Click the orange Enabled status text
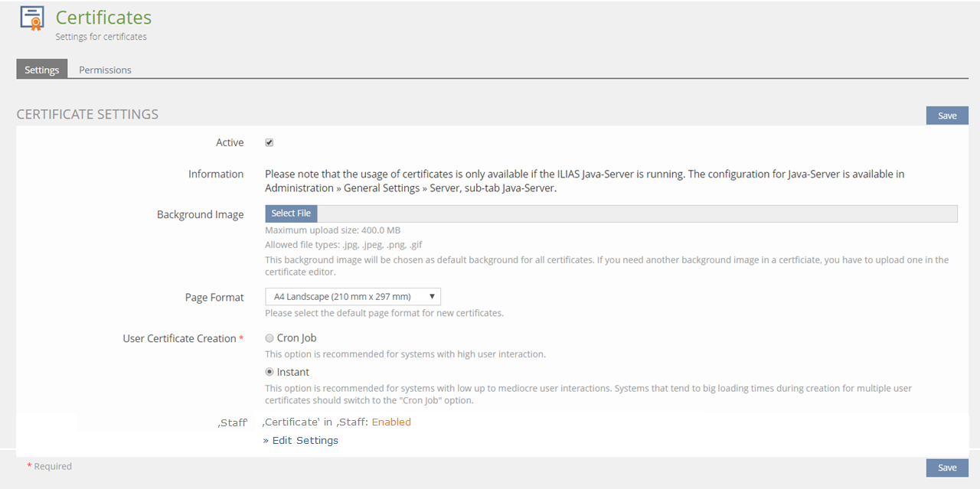The width and height of the screenshot is (980, 489). [x=391, y=422]
